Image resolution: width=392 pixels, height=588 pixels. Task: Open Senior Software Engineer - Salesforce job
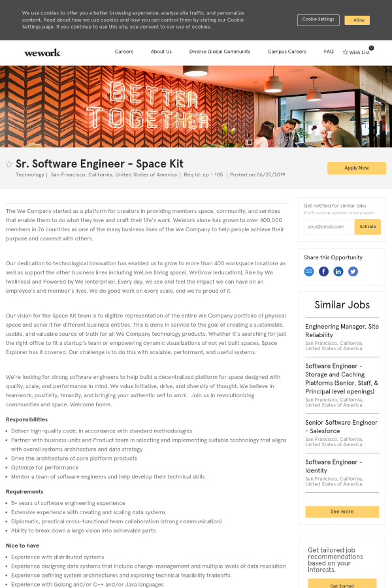tap(341, 427)
